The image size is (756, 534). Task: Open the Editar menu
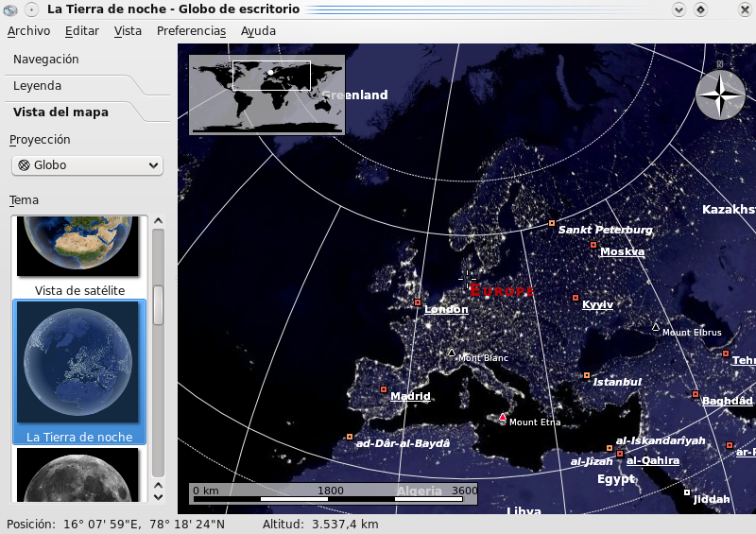[x=82, y=31]
